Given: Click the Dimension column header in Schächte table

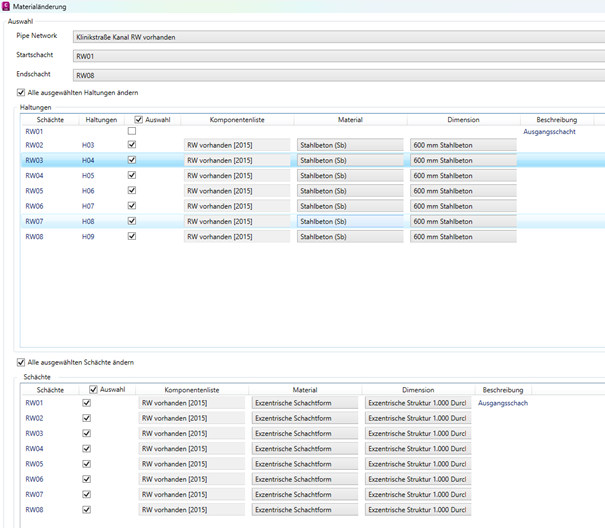Looking at the screenshot, I should tap(418, 390).
